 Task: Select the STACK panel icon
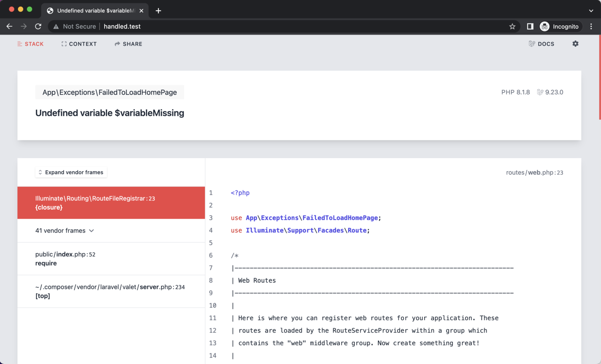tap(19, 43)
